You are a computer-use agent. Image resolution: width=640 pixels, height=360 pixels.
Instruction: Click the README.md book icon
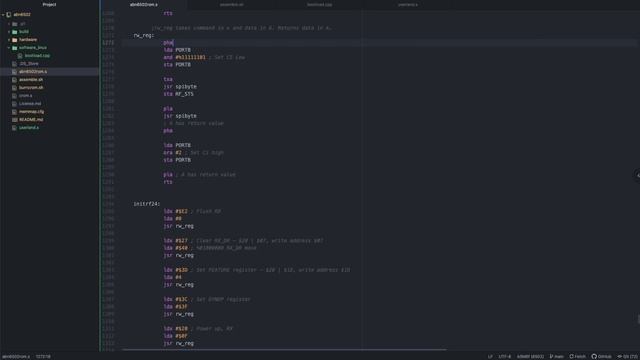(x=14, y=120)
